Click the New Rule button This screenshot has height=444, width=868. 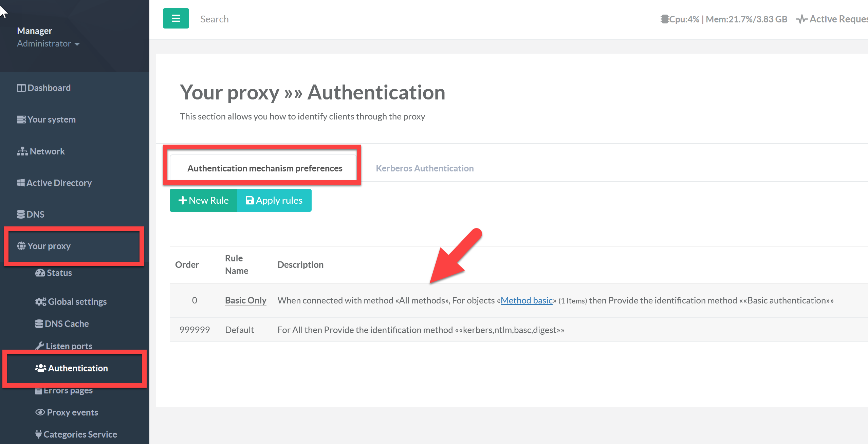click(203, 200)
